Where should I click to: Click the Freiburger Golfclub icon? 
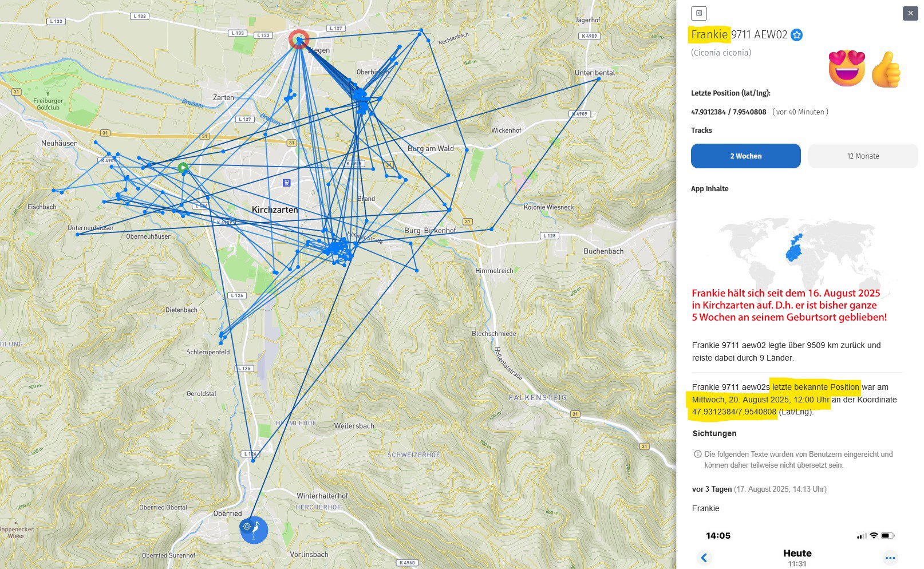(48, 93)
